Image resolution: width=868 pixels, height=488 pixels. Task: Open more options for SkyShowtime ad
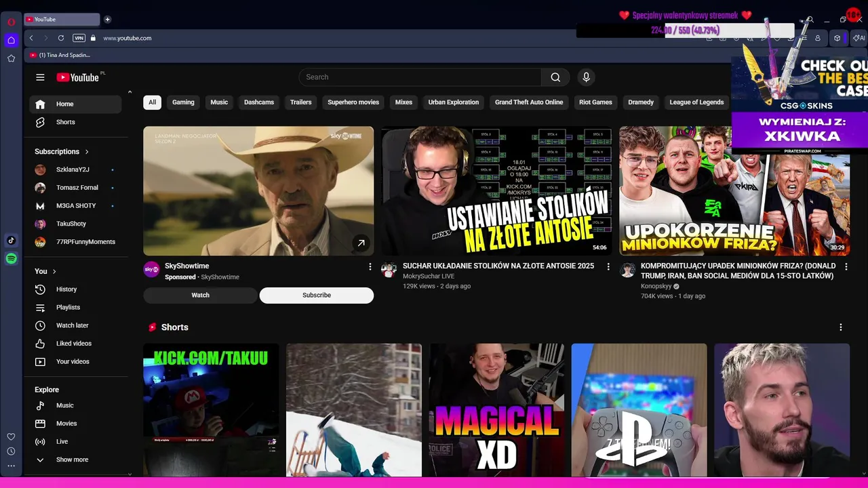[x=370, y=267]
